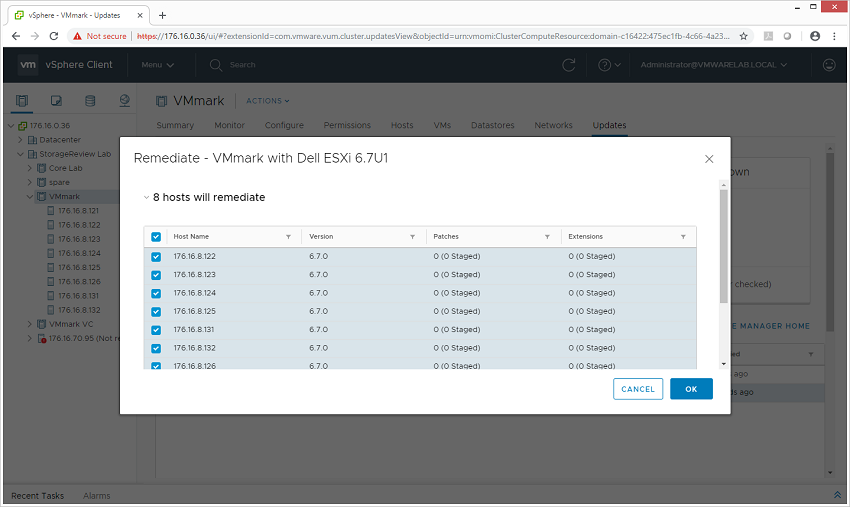Uncheck host 176.16.8.125 checkbox
This screenshot has width=850, height=507.
pyautogui.click(x=156, y=312)
